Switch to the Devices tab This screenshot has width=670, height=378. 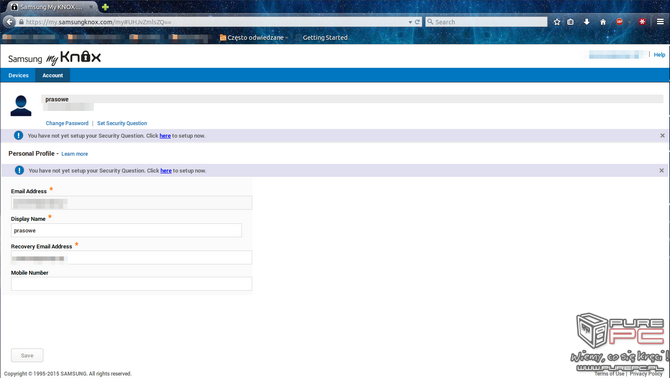18,75
